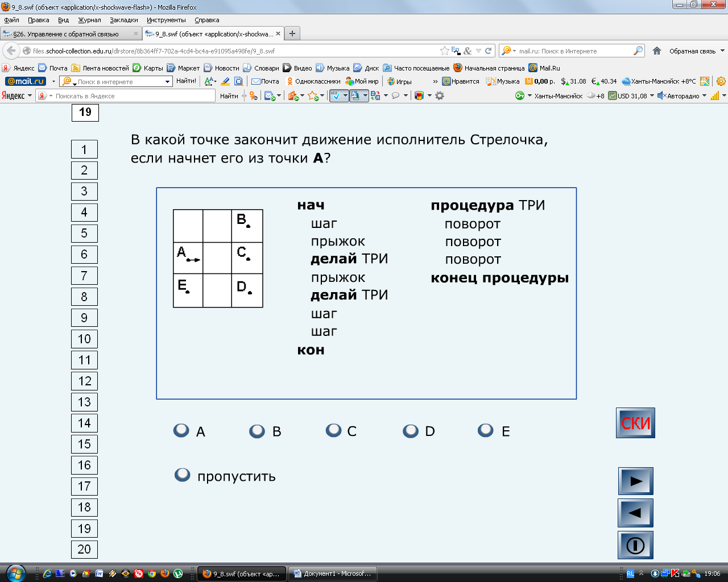Select answer option E radio button

point(486,430)
